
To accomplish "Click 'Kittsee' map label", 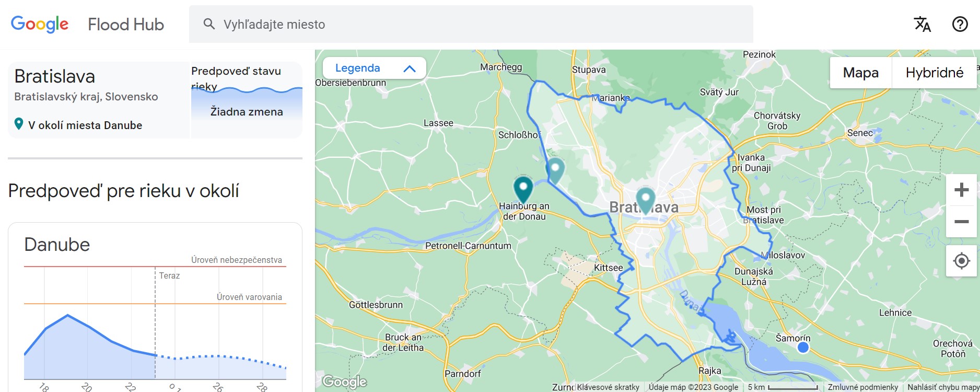I will click(608, 268).
